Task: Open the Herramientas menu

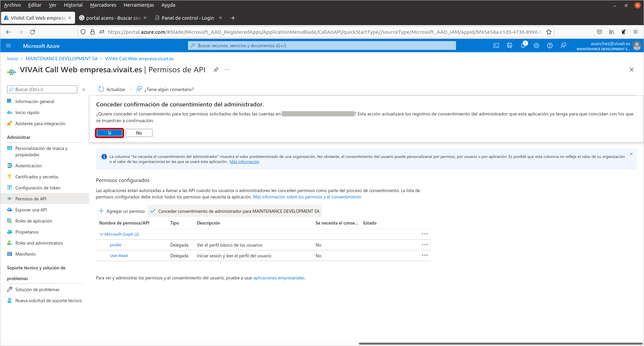Action: (139, 5)
